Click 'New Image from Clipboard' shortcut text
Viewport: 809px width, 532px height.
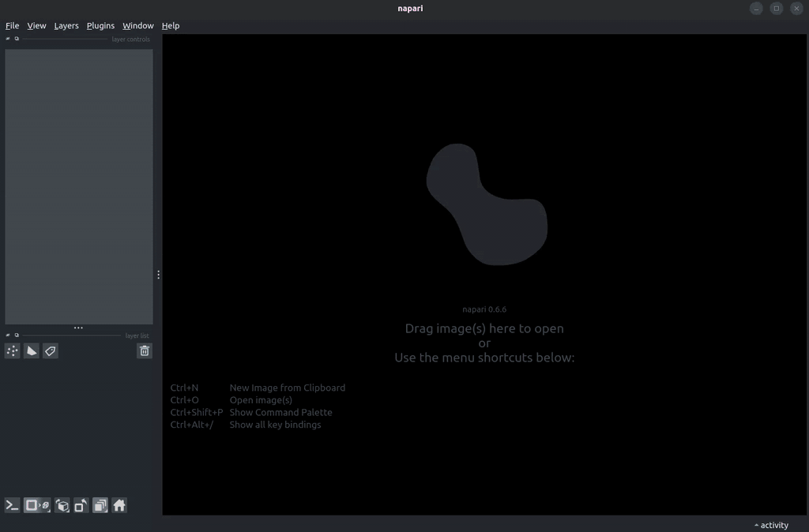tap(288, 388)
